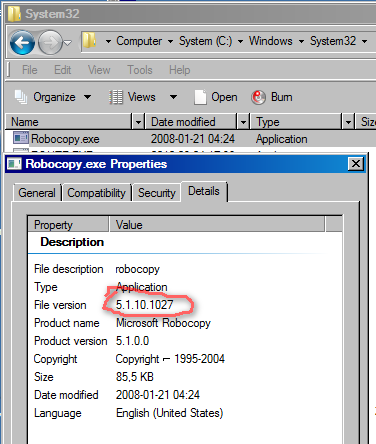This screenshot has height=444, width=376.
Task: Go back with the blue Back arrow
Action: [22, 42]
